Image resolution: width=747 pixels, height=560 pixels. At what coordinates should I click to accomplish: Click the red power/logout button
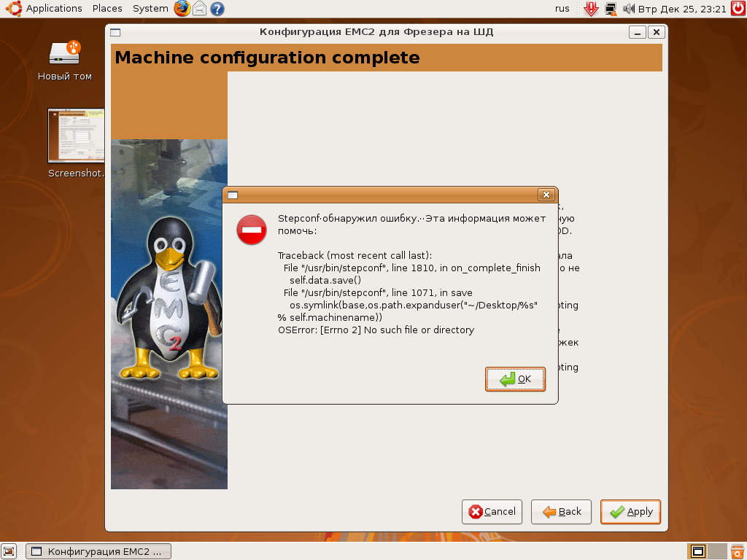(738, 9)
